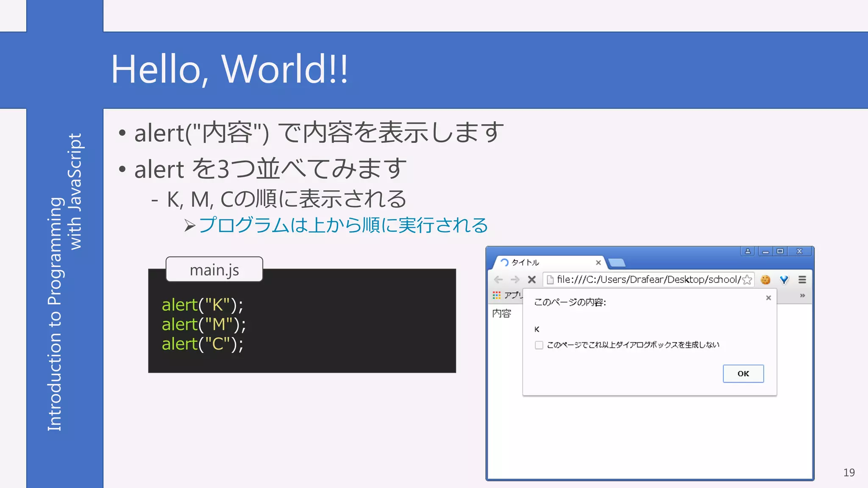Maximize the browser window

(780, 251)
